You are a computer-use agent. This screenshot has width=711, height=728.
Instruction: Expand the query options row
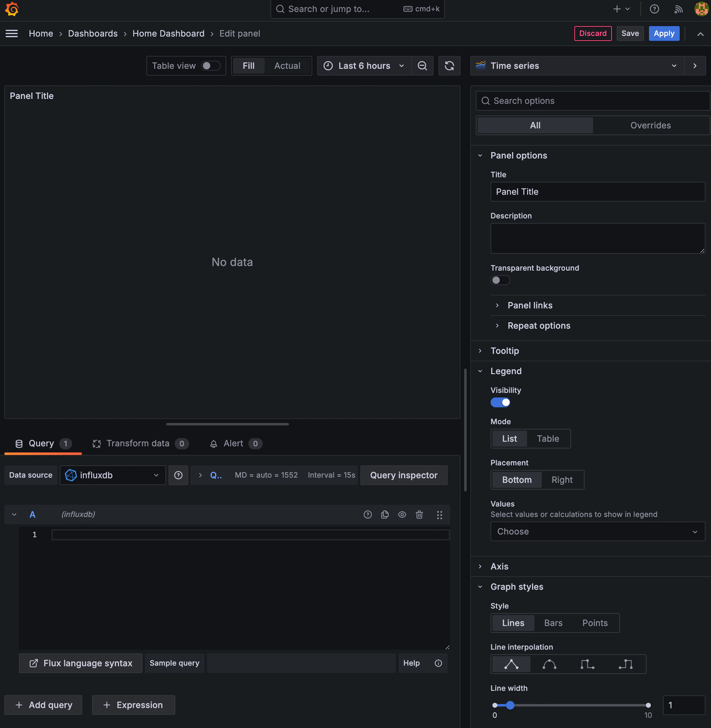click(200, 475)
